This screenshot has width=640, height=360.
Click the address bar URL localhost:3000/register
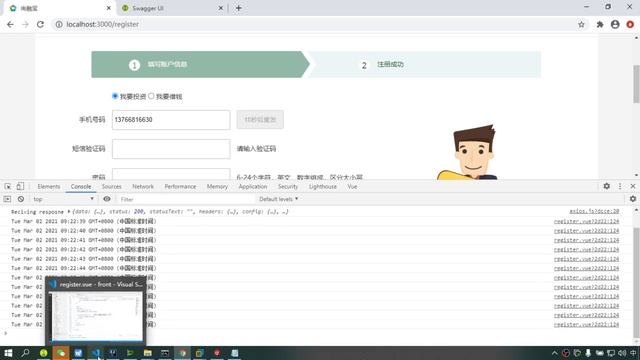102,24
